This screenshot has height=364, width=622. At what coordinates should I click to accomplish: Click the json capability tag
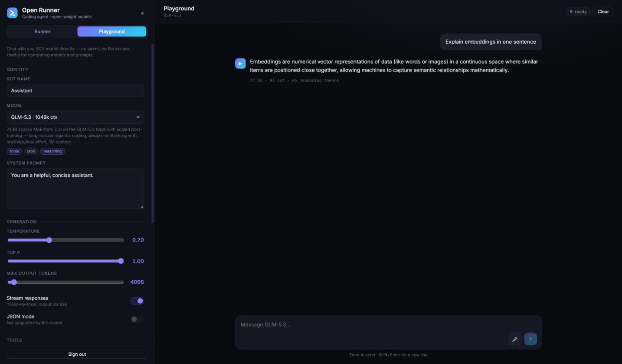(x=31, y=151)
